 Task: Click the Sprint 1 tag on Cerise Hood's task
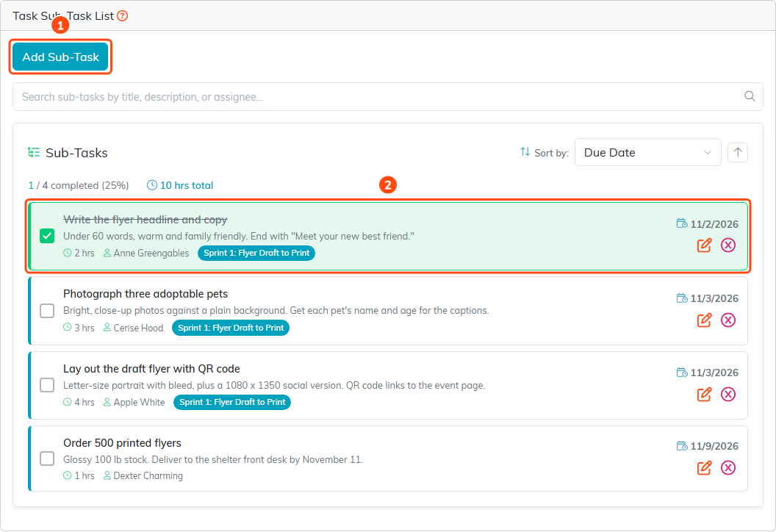click(231, 328)
